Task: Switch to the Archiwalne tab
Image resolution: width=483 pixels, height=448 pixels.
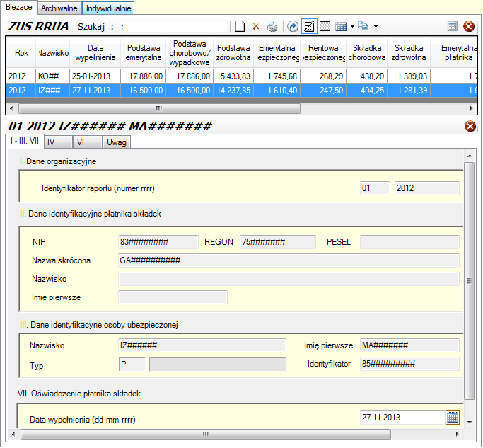Action: pyautogui.click(x=59, y=8)
